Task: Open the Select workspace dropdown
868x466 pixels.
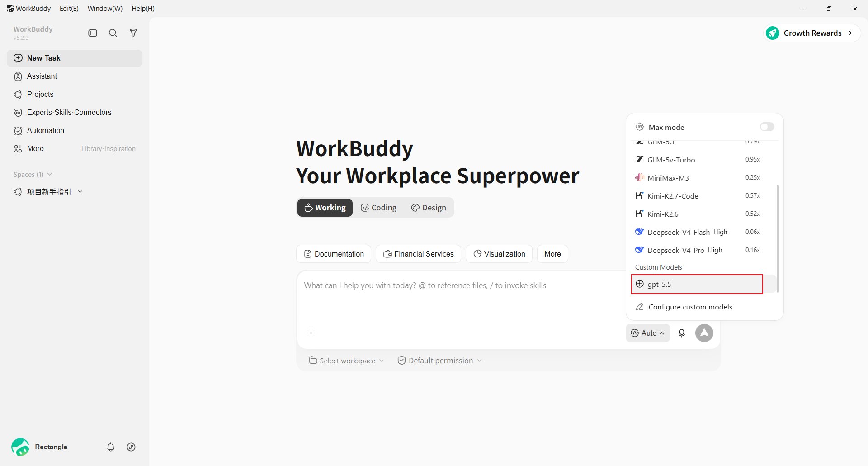Action: 347,361
